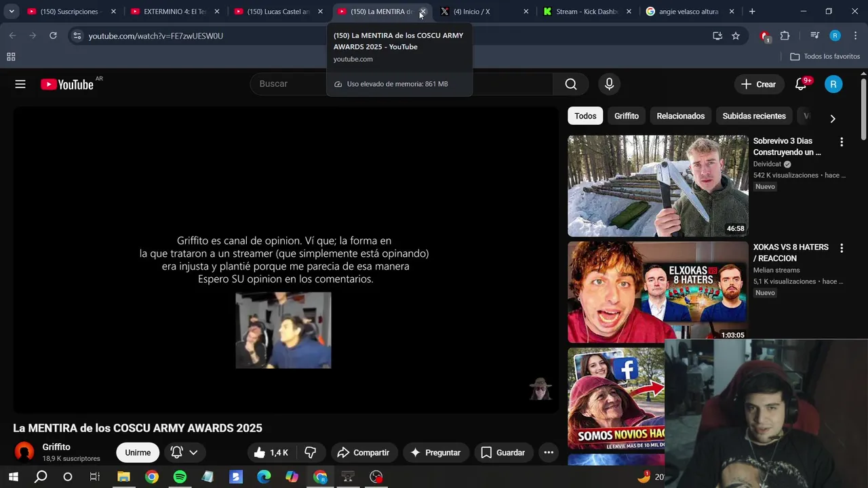Click the Guardar save button
The height and width of the screenshot is (488, 868).
point(503,453)
